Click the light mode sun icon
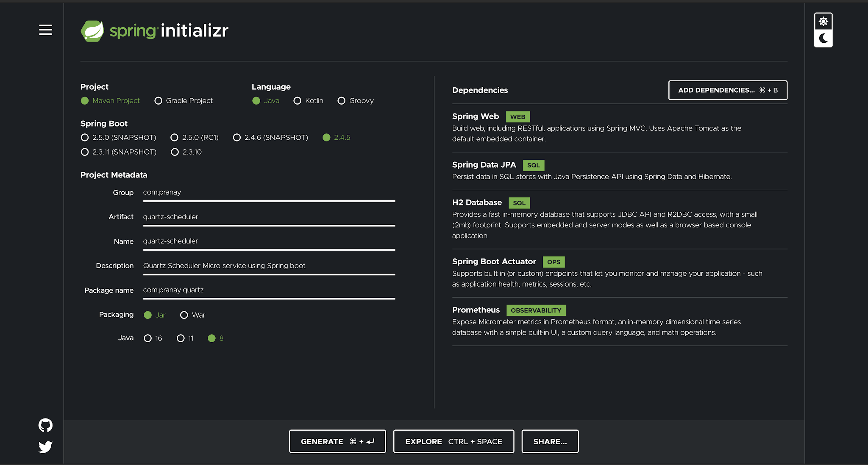 coord(824,21)
